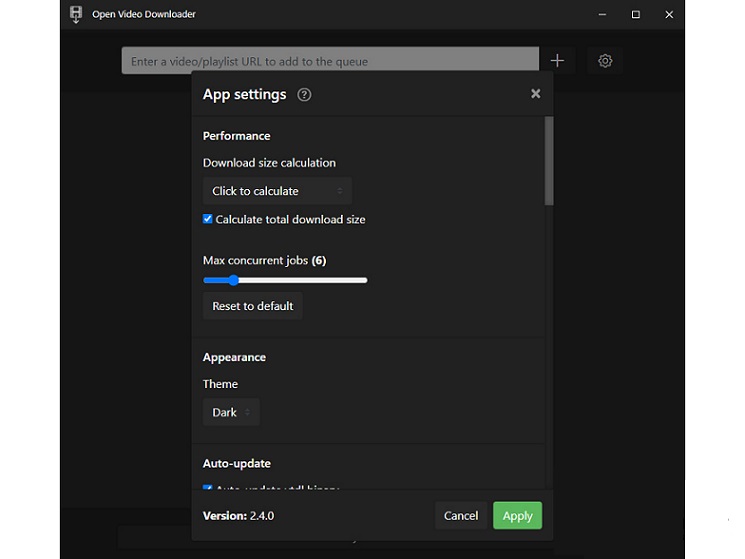The image size is (745, 559).
Task: Reset concurrent jobs to default
Action: [252, 306]
